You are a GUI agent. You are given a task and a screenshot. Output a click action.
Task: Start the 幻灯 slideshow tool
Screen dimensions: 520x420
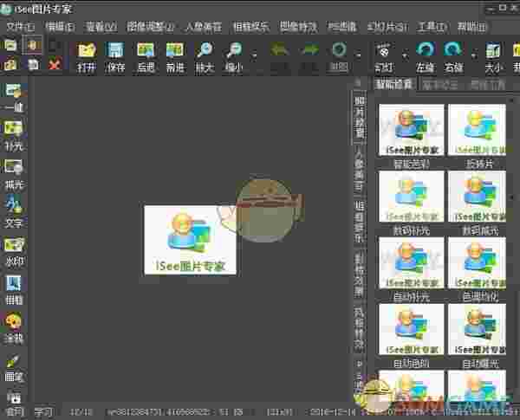tap(384, 57)
